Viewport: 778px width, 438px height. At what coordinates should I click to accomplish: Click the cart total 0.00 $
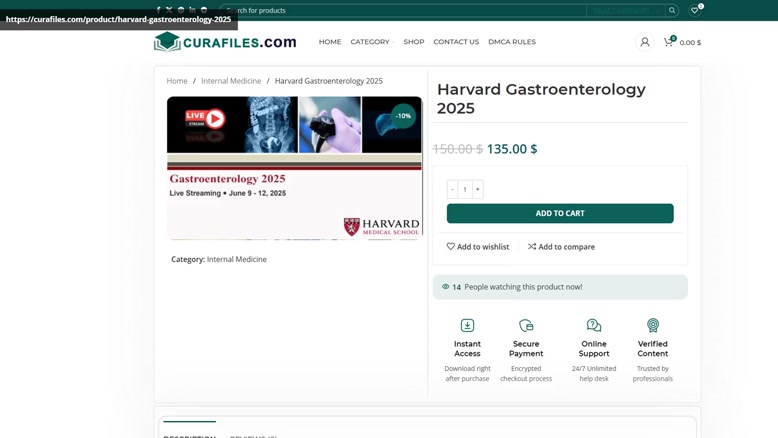pyautogui.click(x=690, y=43)
